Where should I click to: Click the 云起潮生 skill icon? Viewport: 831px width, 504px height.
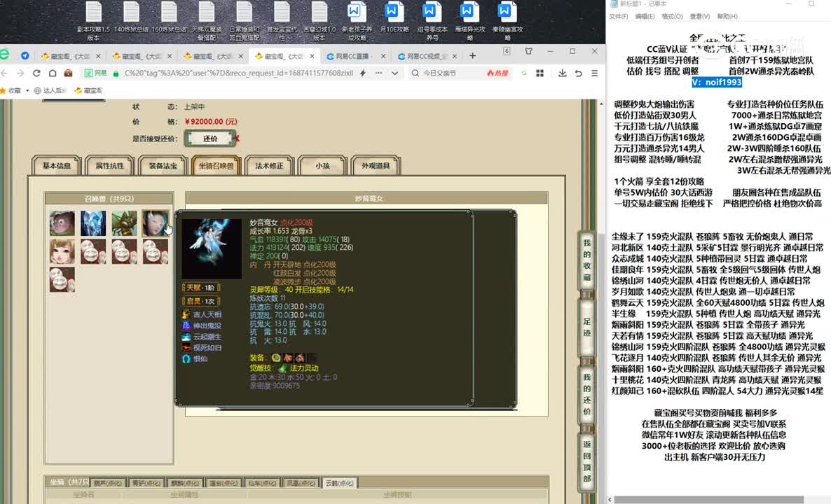pyautogui.click(x=186, y=337)
